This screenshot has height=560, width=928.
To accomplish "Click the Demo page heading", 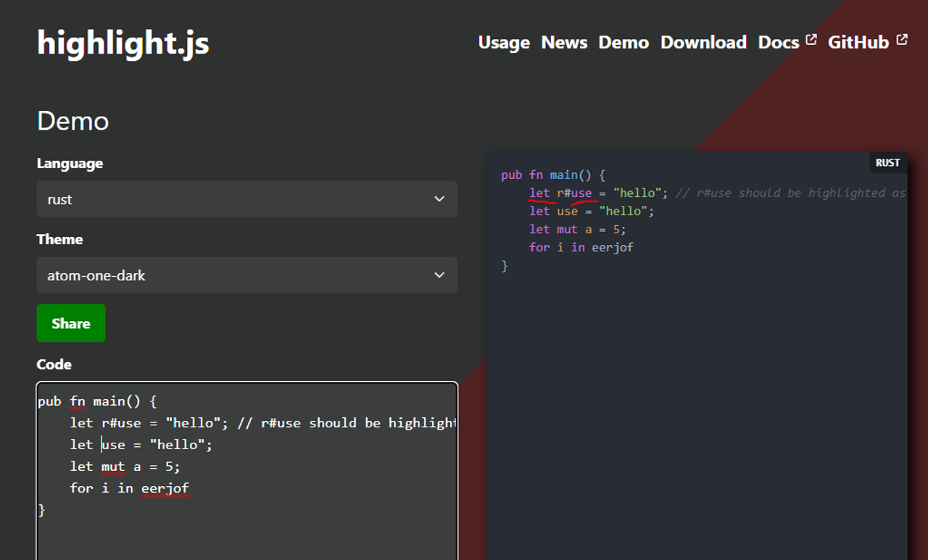I will click(x=73, y=121).
